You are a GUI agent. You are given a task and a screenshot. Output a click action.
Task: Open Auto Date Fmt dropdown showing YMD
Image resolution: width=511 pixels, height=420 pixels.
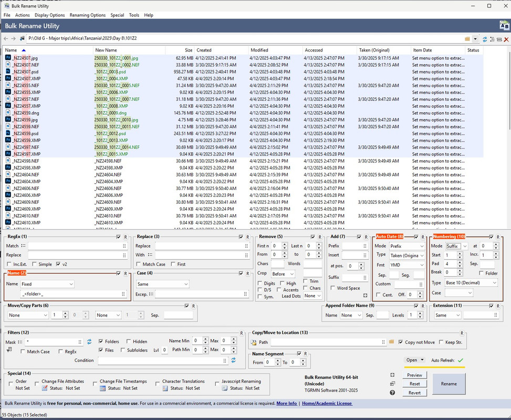407,265
